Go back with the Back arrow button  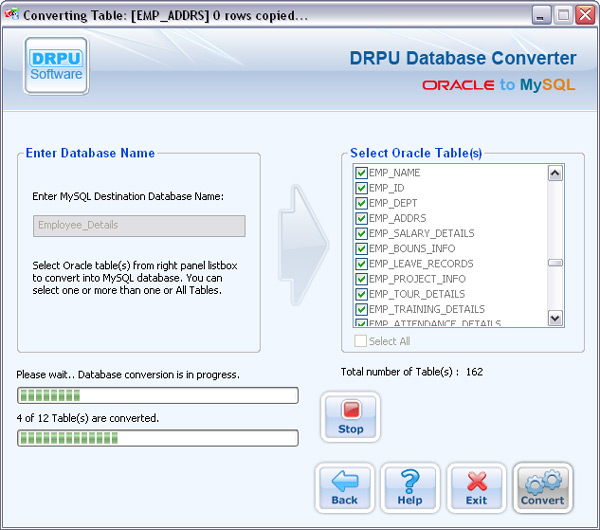tap(344, 488)
